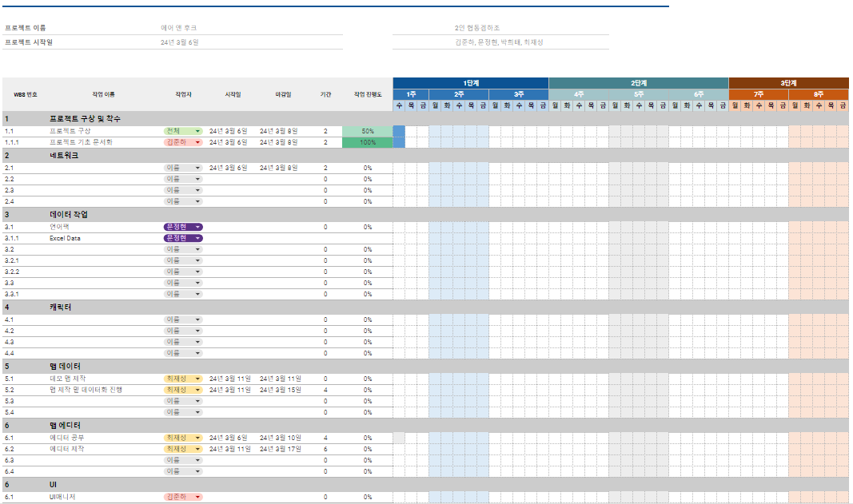Open the 문정현 dropdown in the 언어팩 row

[x=183, y=227]
